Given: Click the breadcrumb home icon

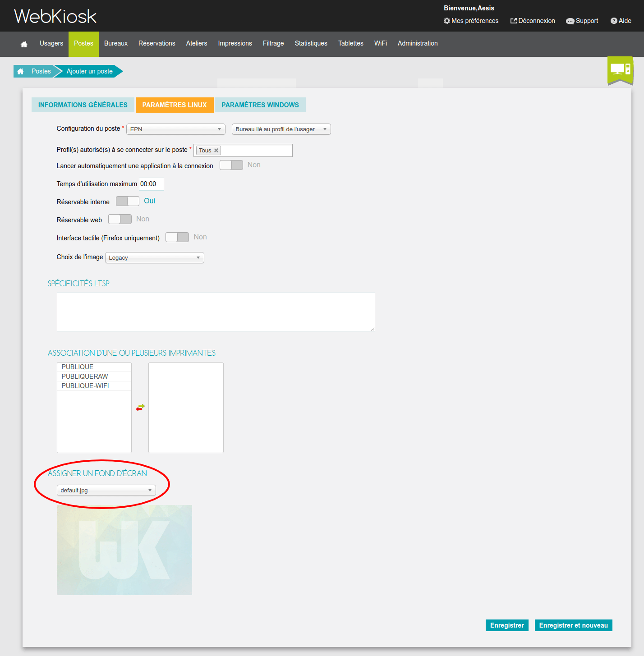Looking at the screenshot, I should 20,71.
